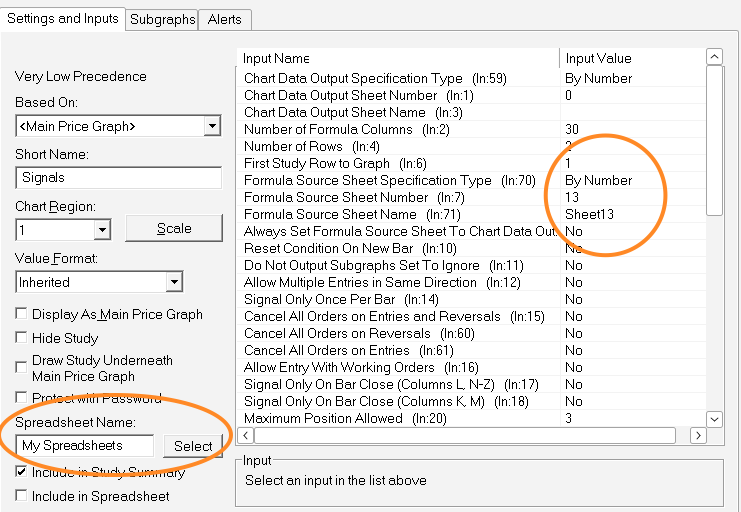This screenshot has height=512, width=741.
Task: Open the Based On dropdown
Action: click(x=211, y=126)
